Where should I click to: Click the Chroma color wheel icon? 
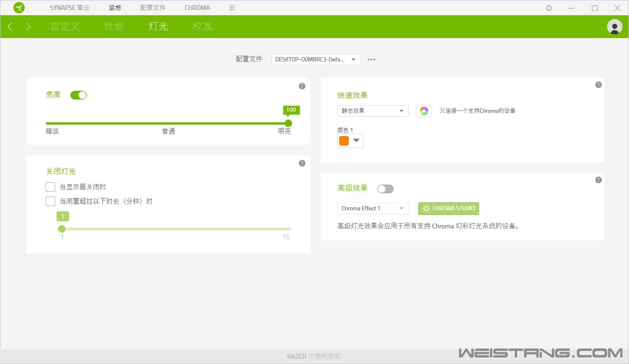tap(424, 111)
